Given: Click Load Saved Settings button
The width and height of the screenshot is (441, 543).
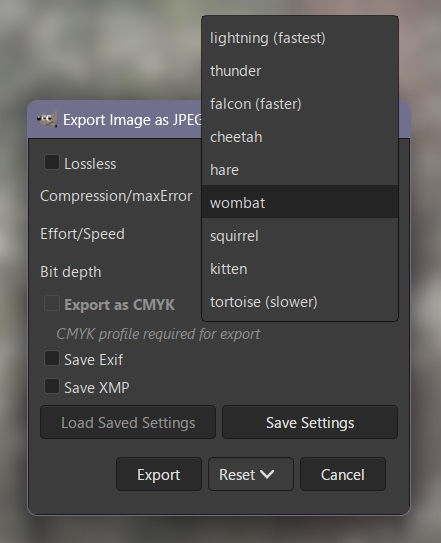Looking at the screenshot, I should [x=128, y=422].
